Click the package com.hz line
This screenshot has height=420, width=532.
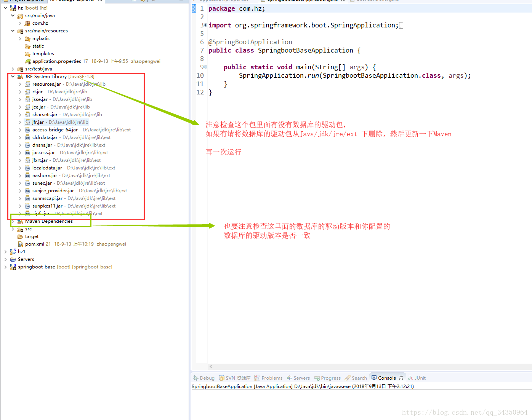[x=237, y=8]
